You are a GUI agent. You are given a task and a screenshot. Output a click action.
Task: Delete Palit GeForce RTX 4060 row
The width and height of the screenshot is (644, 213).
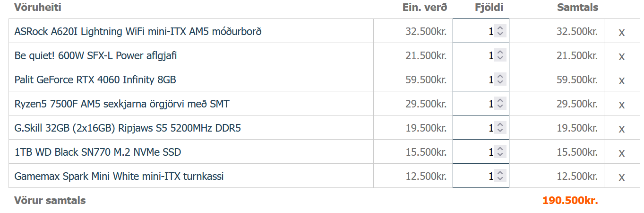click(x=622, y=80)
